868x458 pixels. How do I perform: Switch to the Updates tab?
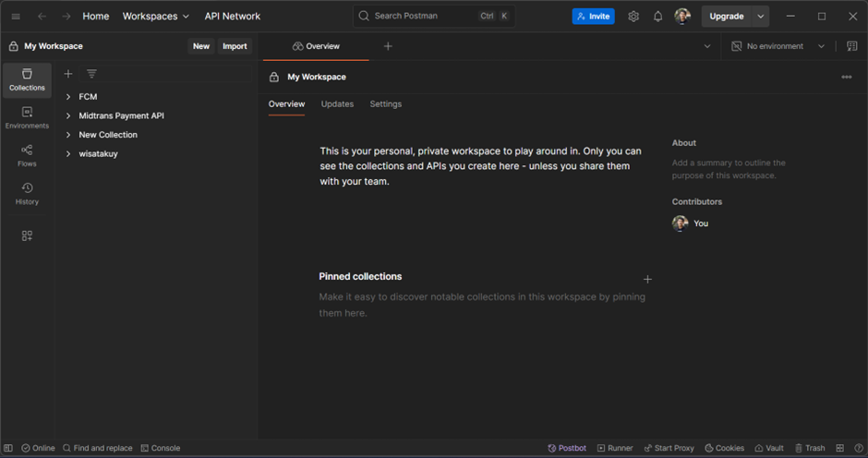337,104
